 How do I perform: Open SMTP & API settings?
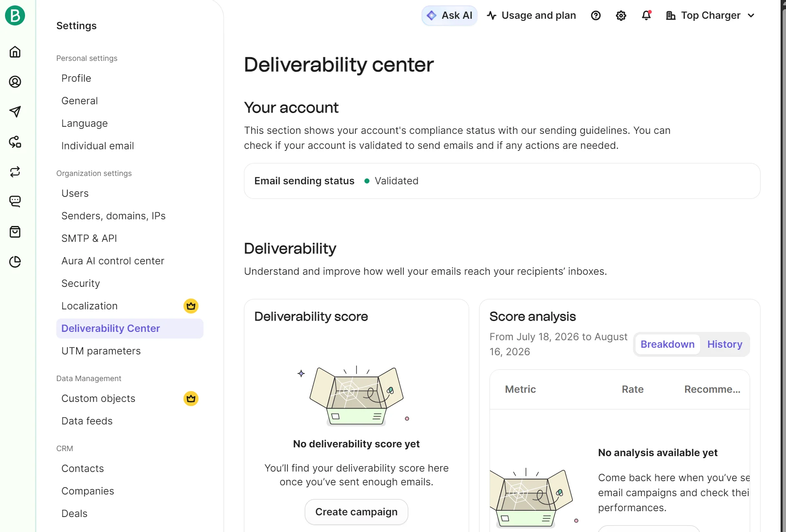point(89,238)
